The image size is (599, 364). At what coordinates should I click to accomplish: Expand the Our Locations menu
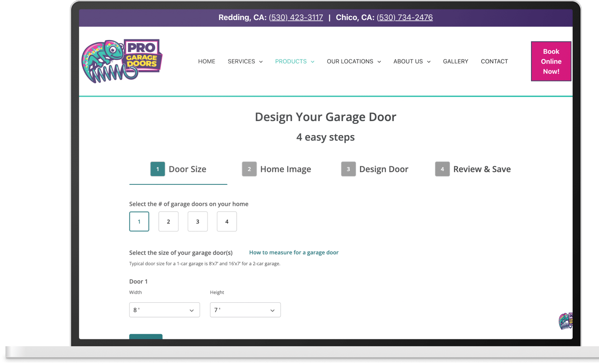(x=354, y=61)
